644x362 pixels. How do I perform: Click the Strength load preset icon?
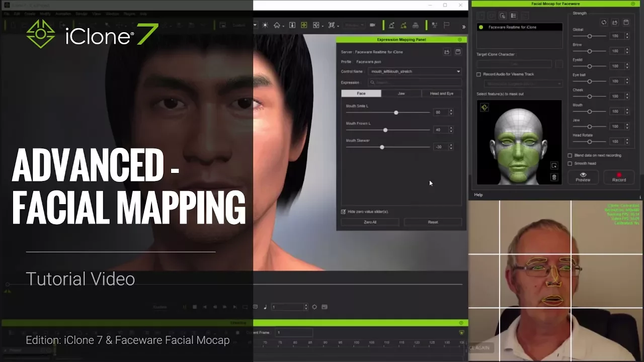[615, 23]
